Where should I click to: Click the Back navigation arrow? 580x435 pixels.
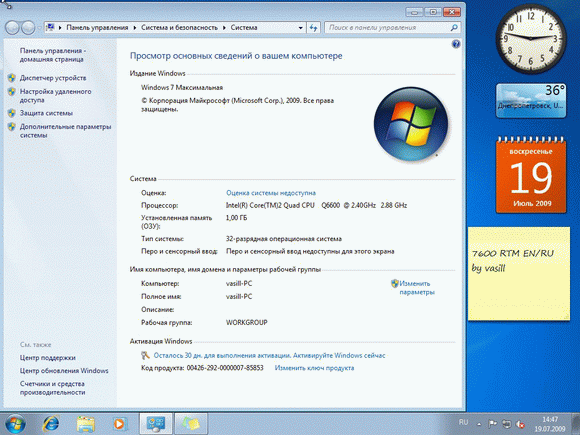(12, 27)
